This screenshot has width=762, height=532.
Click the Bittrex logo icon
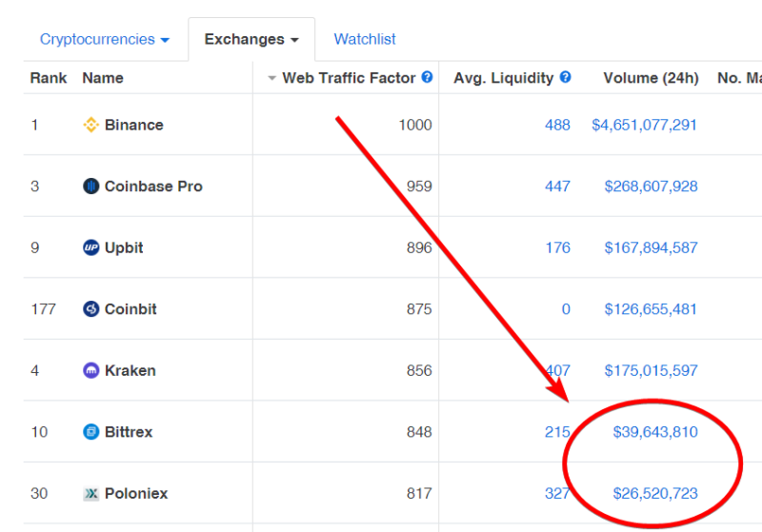90,431
